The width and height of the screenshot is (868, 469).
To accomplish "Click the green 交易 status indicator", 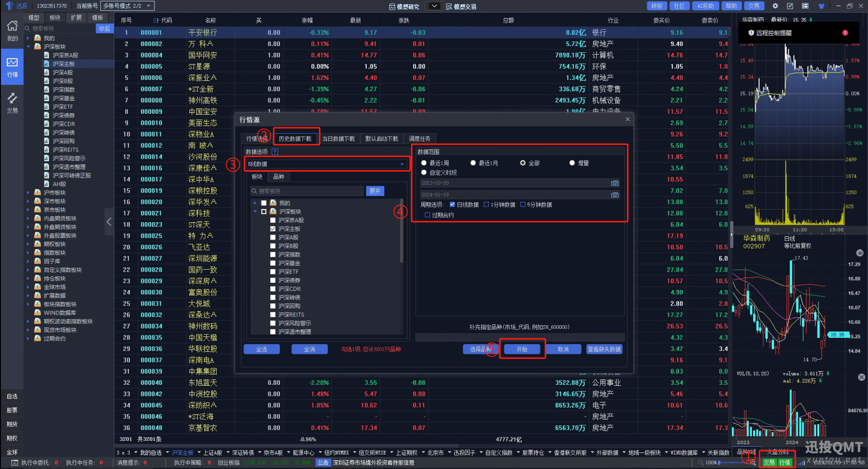I will point(769,462).
